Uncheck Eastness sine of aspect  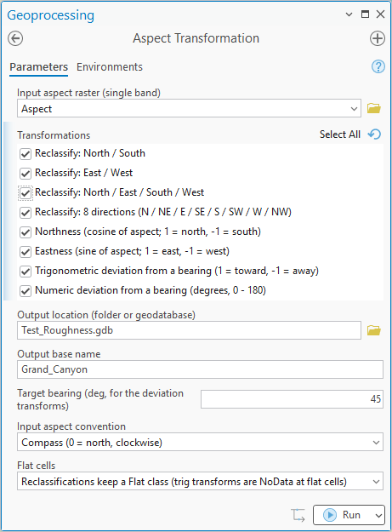point(26,252)
